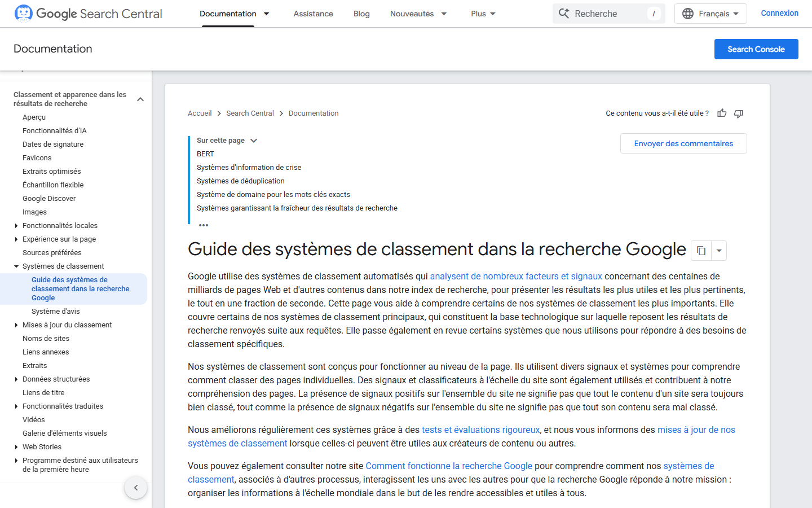Image resolution: width=812 pixels, height=508 pixels.
Task: Collapse the sidebar with the chevron button
Action: (136, 488)
